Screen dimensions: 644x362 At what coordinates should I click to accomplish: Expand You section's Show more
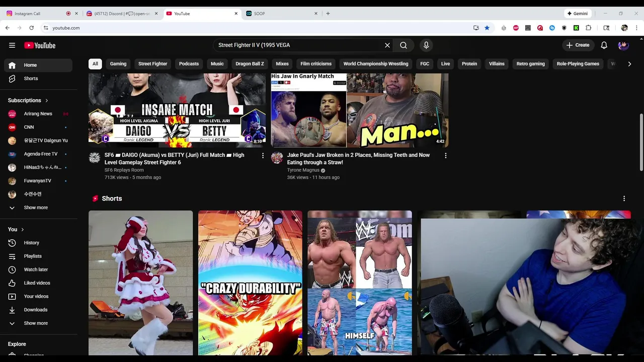point(38,323)
